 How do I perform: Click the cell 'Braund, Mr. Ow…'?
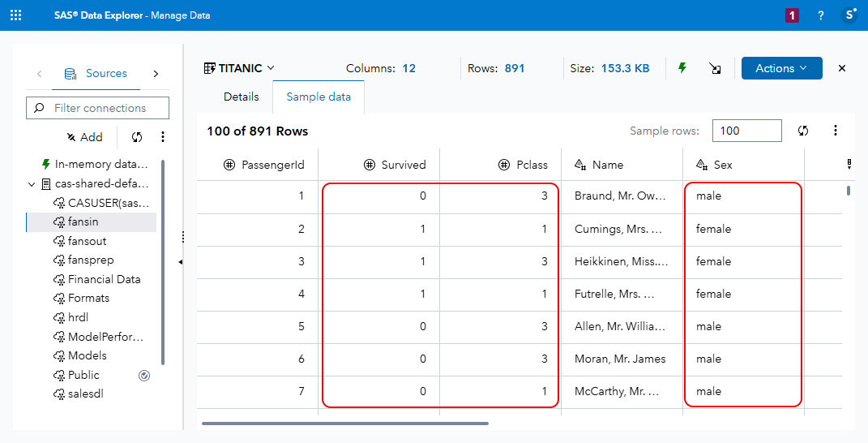[x=622, y=196]
